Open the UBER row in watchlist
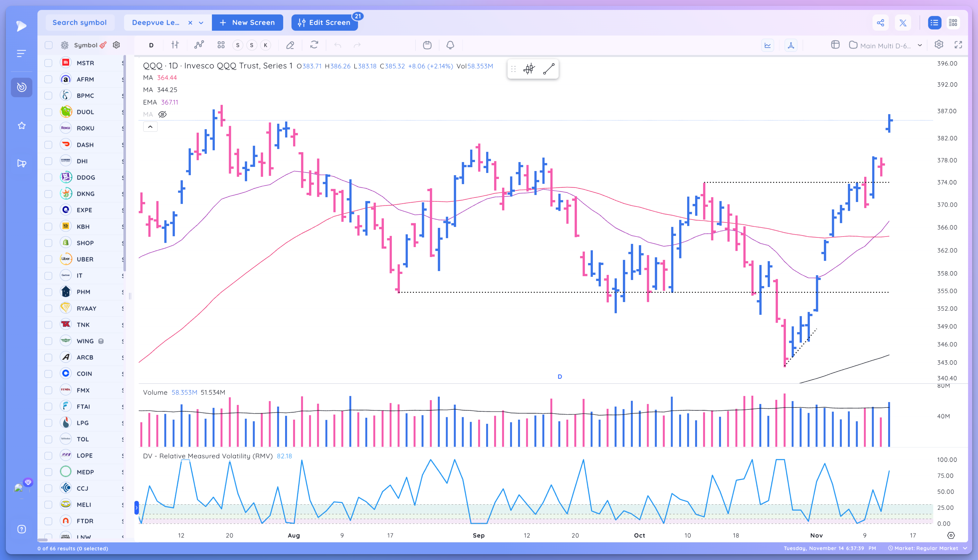The width and height of the screenshot is (978, 560). click(x=81, y=259)
